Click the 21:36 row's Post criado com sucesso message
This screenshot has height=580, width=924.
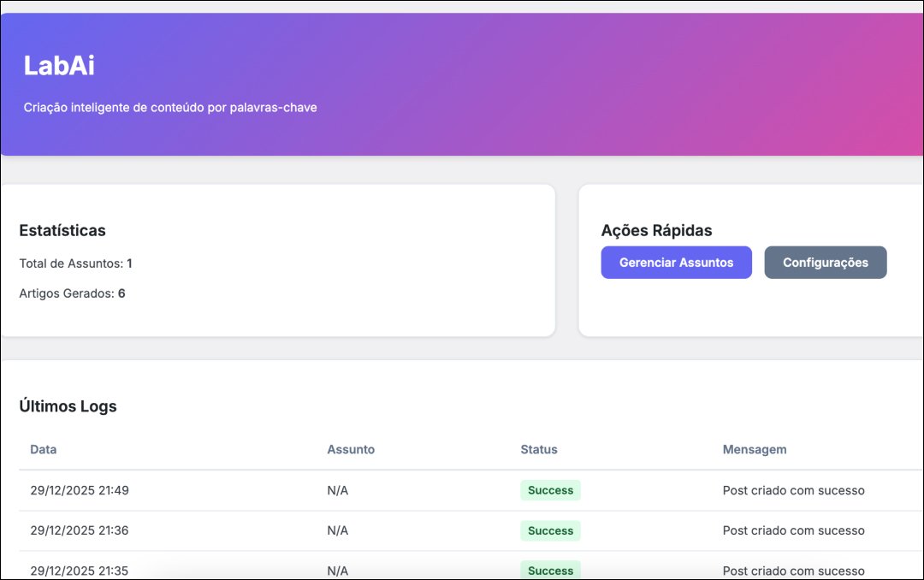click(x=793, y=530)
